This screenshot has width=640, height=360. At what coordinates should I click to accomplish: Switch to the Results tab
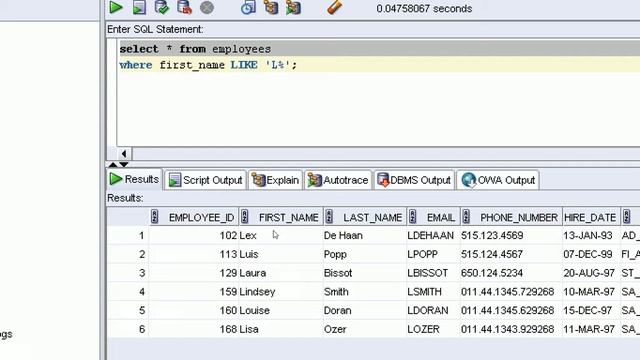click(x=134, y=179)
